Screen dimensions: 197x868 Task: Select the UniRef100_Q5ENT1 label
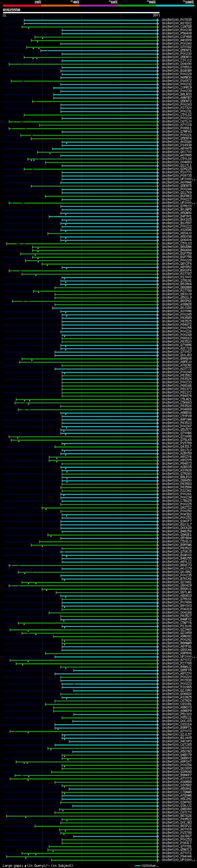tap(176, 50)
